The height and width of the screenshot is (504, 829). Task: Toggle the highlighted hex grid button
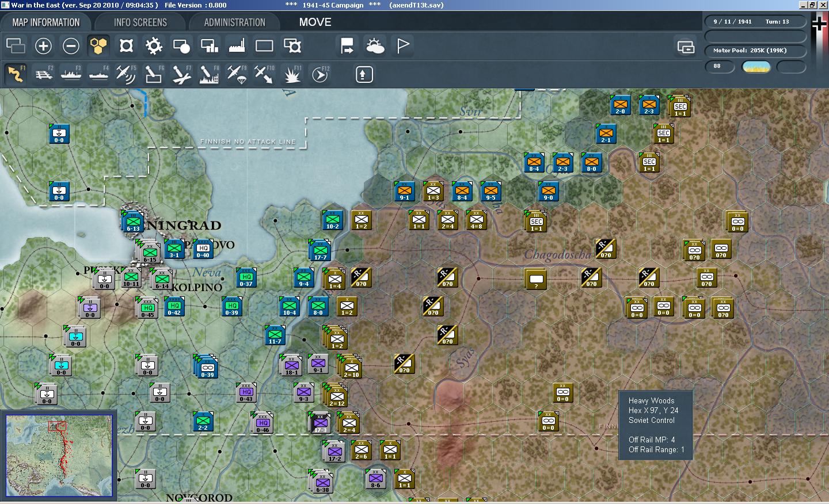98,46
